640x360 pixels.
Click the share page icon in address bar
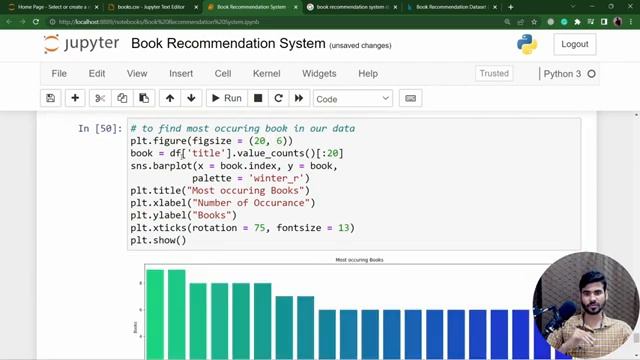[520, 22]
